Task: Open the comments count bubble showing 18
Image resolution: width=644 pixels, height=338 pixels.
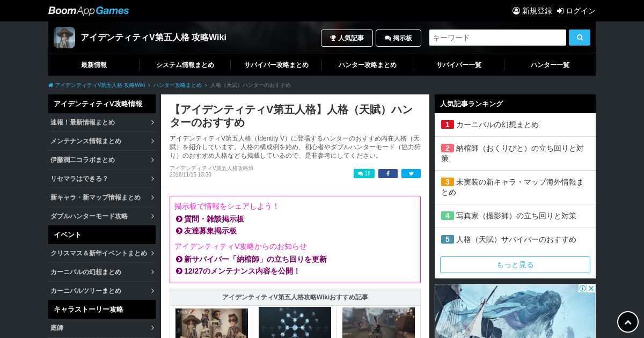Action: pos(364,173)
